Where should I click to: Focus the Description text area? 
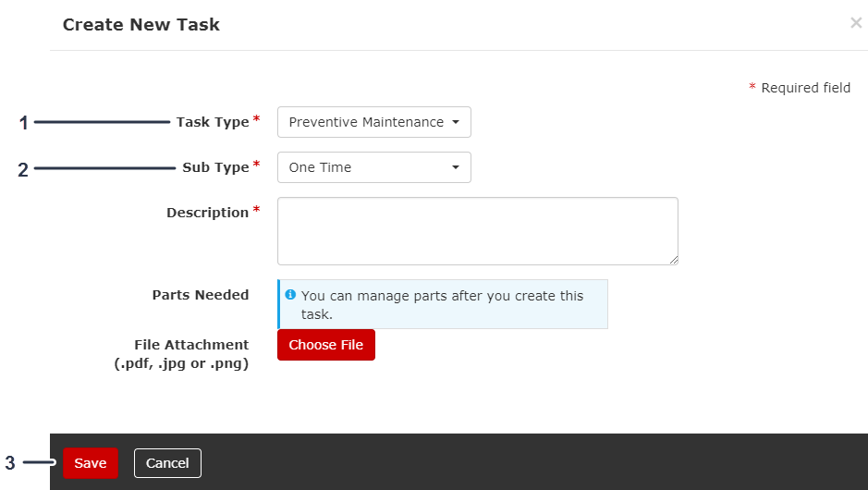(x=477, y=230)
